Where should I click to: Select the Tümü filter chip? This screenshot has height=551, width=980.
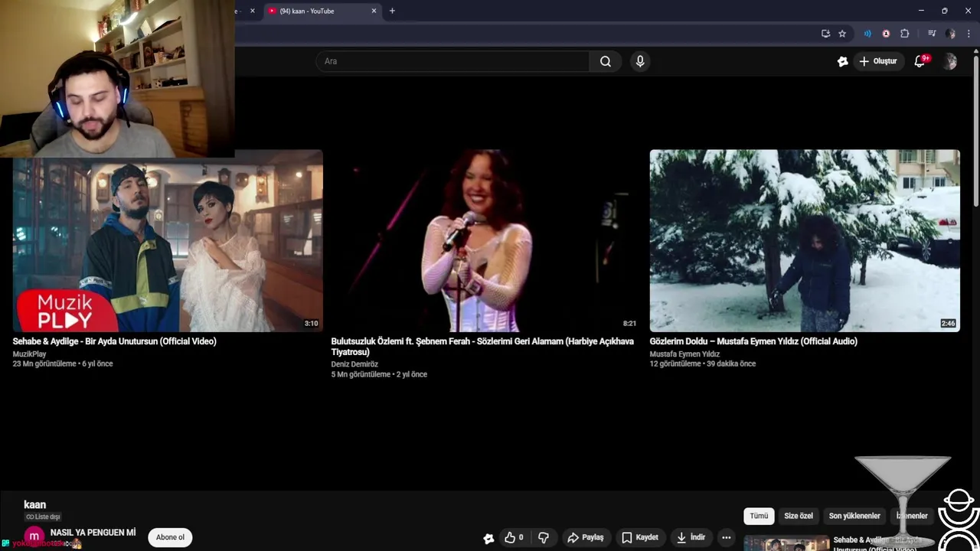(759, 516)
